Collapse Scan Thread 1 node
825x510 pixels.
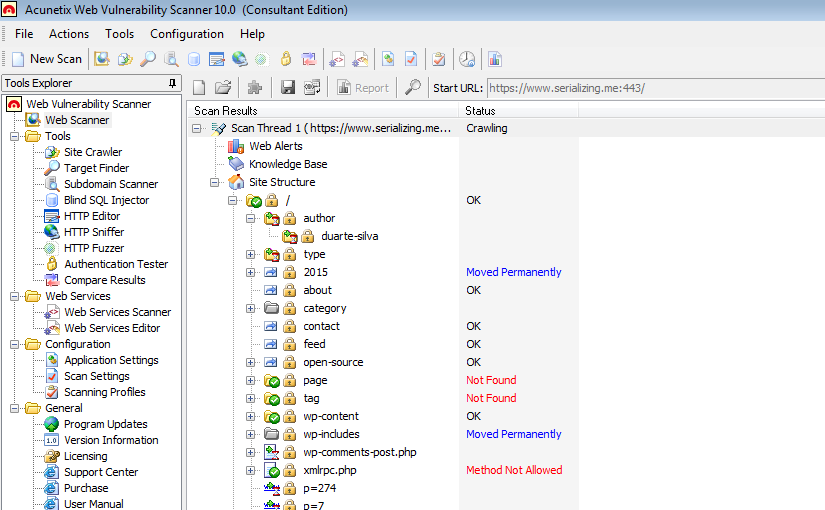(x=196, y=128)
